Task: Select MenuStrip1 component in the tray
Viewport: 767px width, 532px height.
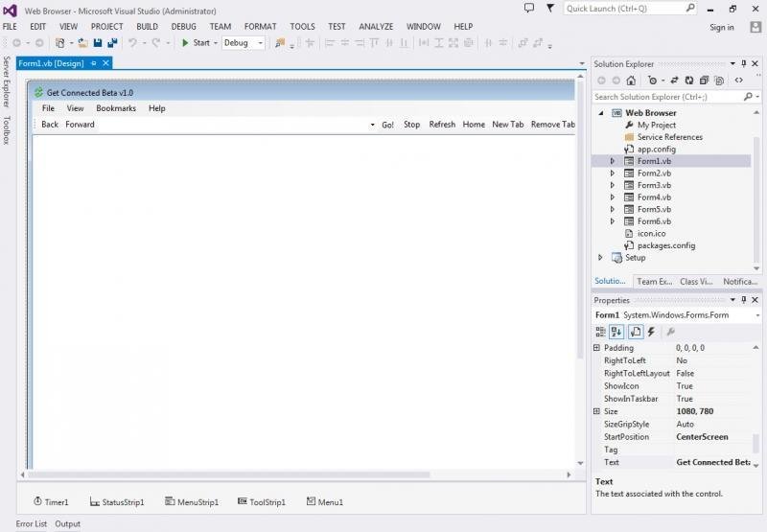Action: (192, 501)
